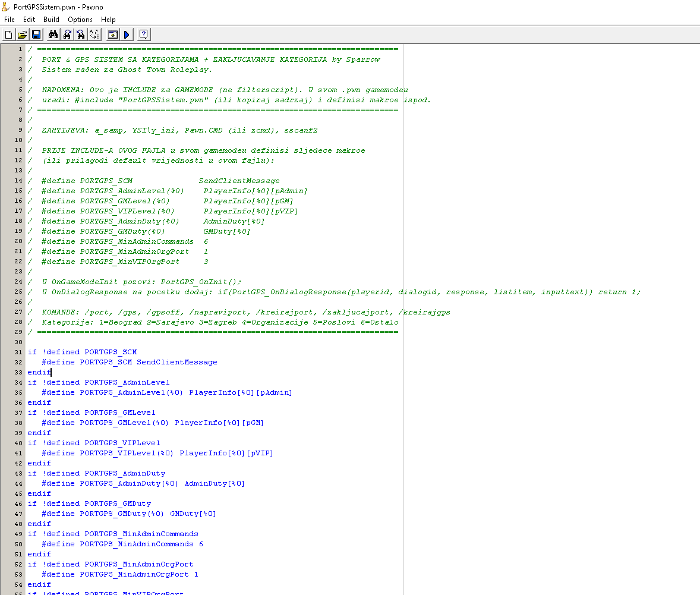Open Replace using the A-to-B icon

point(94,34)
